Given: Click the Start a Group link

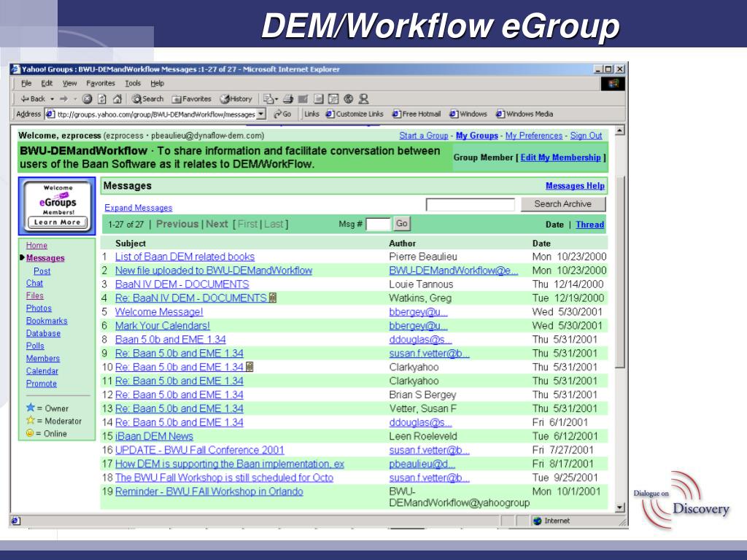Looking at the screenshot, I should (424, 136).
